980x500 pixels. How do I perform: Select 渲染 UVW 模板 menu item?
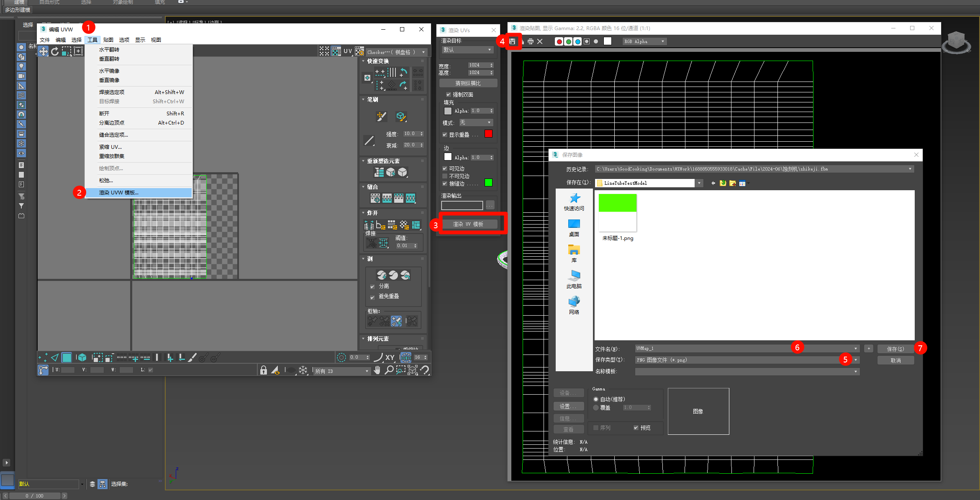119,193
